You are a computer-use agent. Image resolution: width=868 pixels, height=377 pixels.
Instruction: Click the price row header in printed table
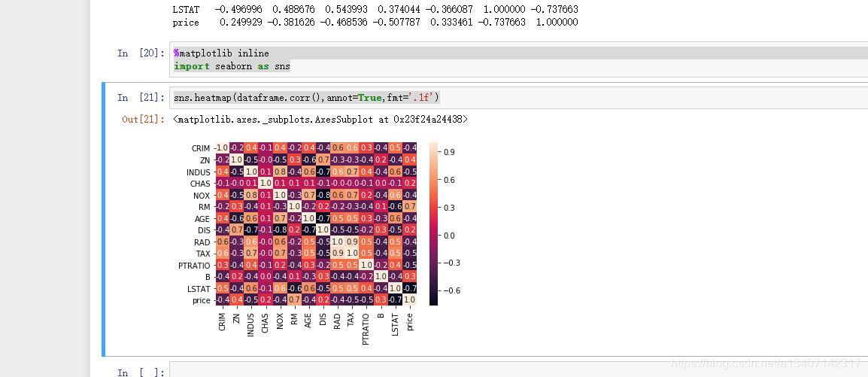pos(187,23)
